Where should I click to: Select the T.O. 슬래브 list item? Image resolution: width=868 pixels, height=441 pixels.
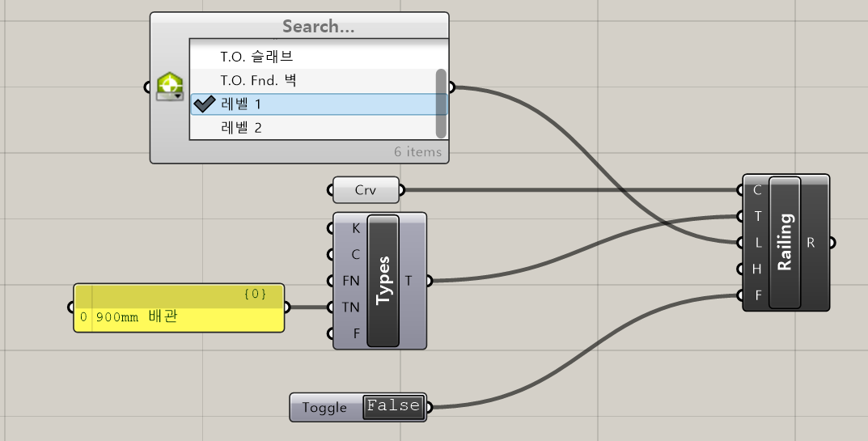[256, 57]
